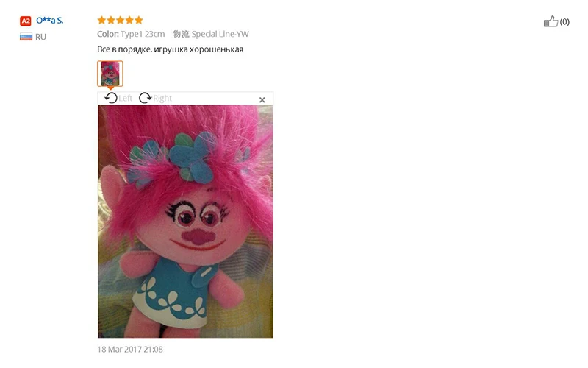
Task: Click the thumbs-up helpful icon
Action: (x=551, y=21)
